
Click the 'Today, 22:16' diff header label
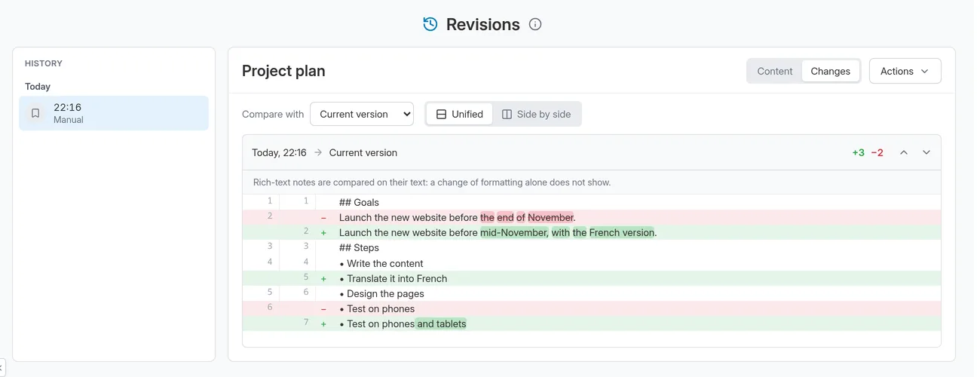pos(279,152)
